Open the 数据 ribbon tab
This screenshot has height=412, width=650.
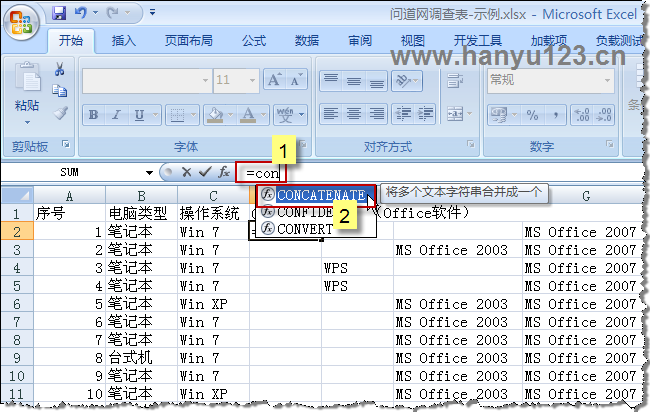(307, 41)
